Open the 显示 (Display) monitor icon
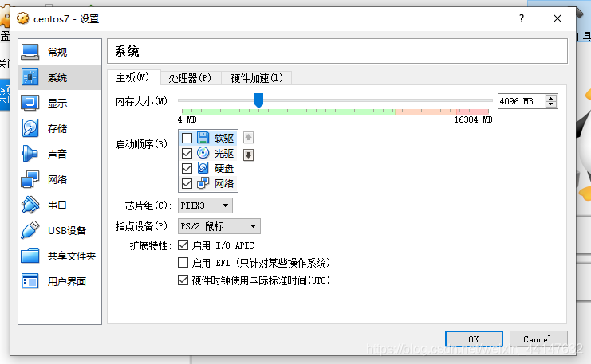 click(x=30, y=103)
